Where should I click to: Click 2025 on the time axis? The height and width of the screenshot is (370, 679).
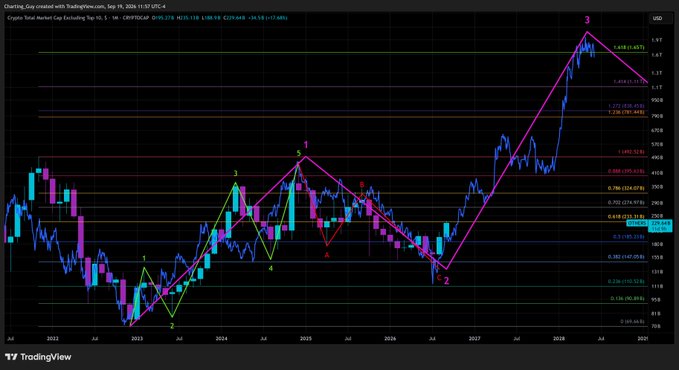click(306, 339)
